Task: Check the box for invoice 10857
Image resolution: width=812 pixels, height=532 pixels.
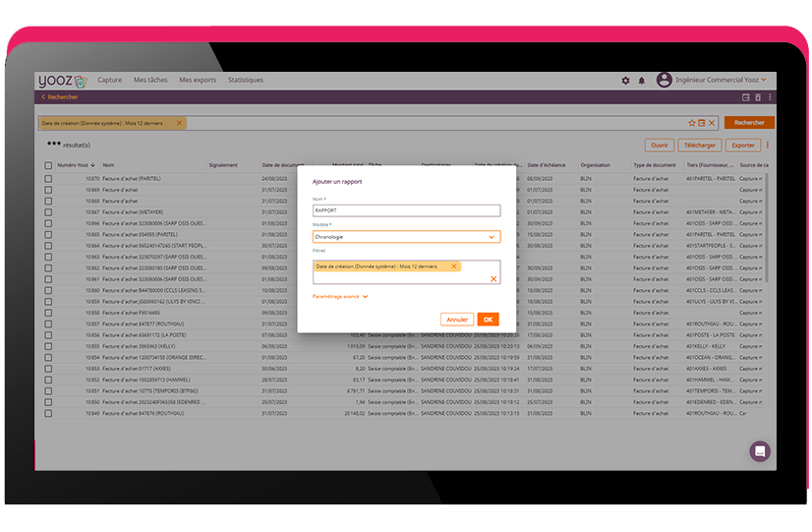Action: tap(48, 324)
